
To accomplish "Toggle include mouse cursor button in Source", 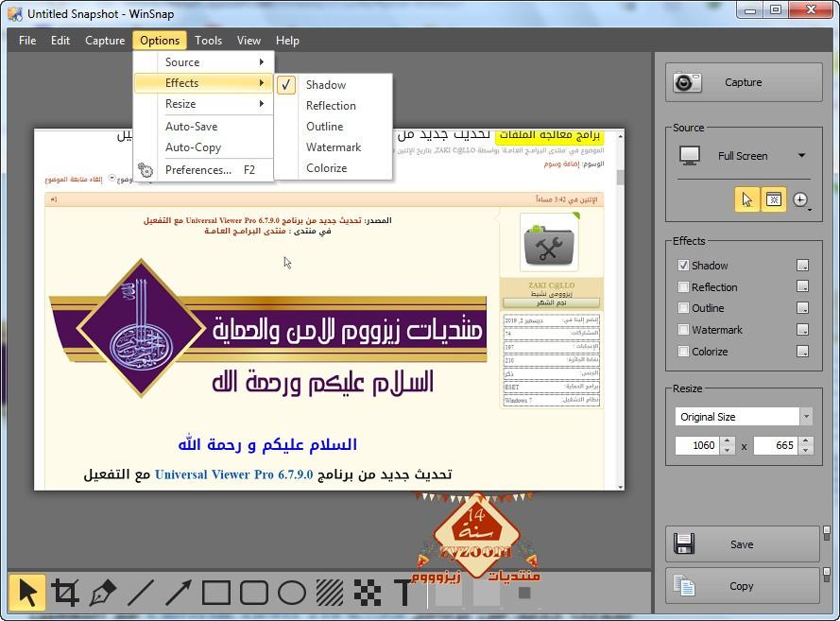I will click(x=746, y=199).
